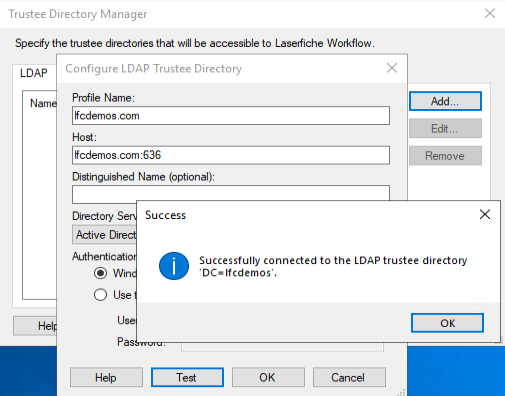Viewport: 505px width, 396px height.
Task: Close the Success message dialog
Action: pyautogui.click(x=485, y=214)
